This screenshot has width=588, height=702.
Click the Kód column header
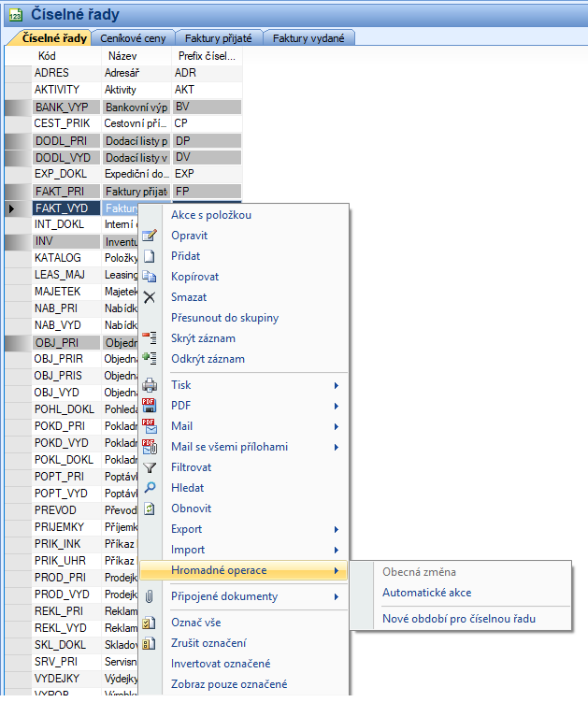point(47,56)
